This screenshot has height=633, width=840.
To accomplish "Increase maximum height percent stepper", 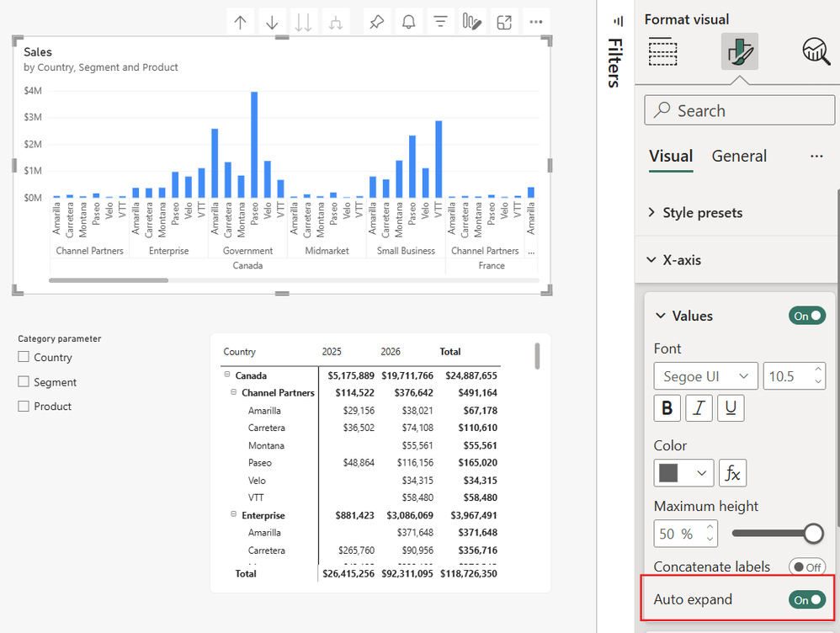I will pos(710,527).
